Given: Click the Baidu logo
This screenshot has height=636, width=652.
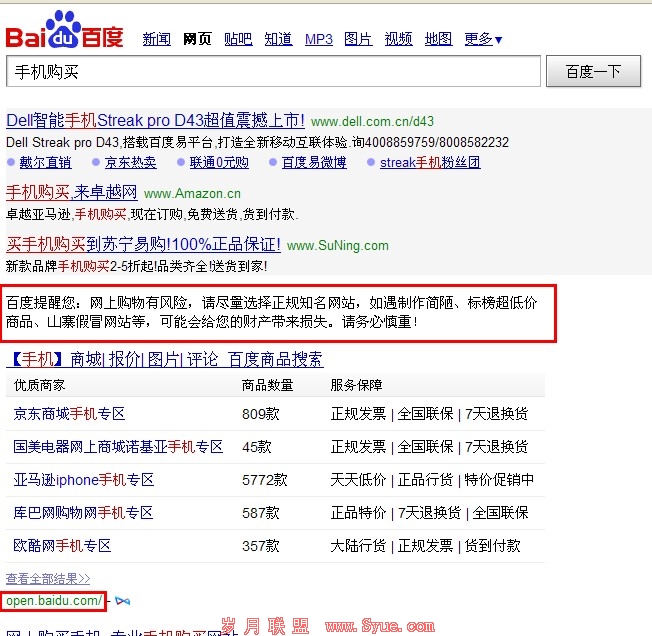Looking at the screenshot, I should tap(64, 30).
